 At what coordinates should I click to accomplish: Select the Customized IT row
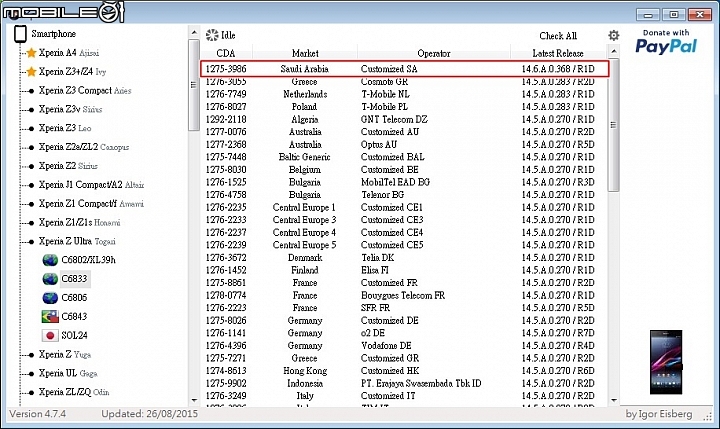404,396
